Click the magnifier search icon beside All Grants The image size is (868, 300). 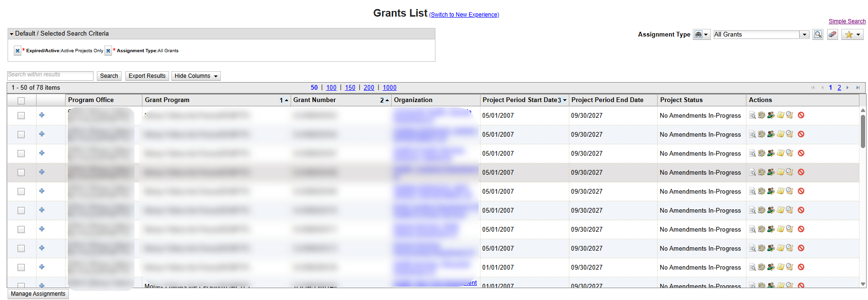point(818,35)
